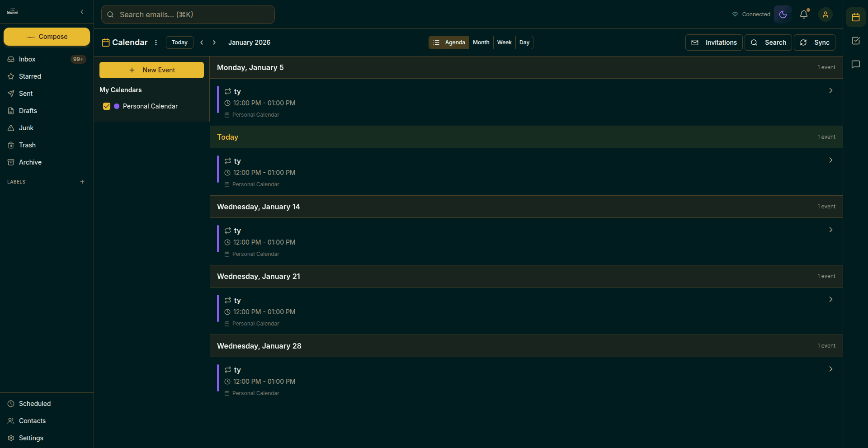Open the chat panel icon
Screen dimensions: 868x448
pos(856,64)
